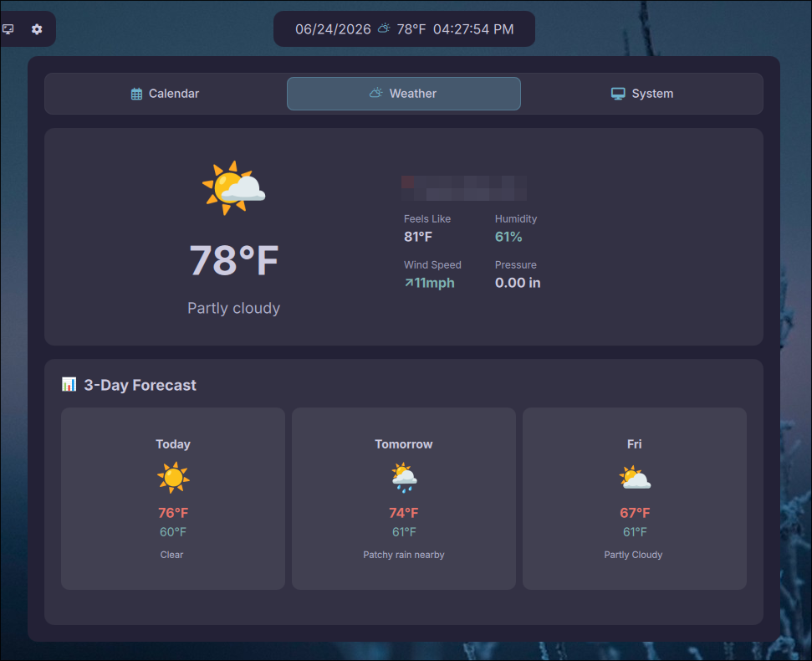Switch to the Calendar tab

coord(165,94)
